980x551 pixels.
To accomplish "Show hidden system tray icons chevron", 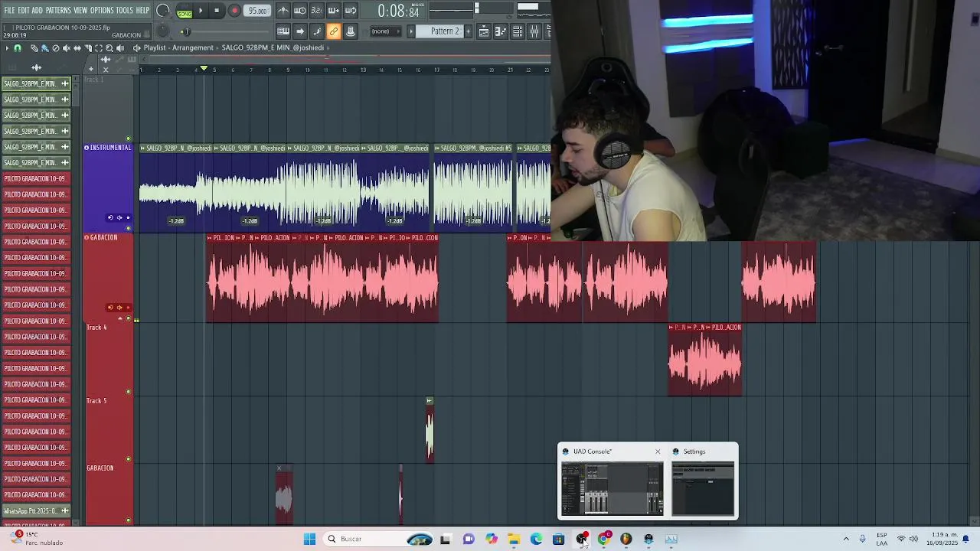I will point(846,539).
